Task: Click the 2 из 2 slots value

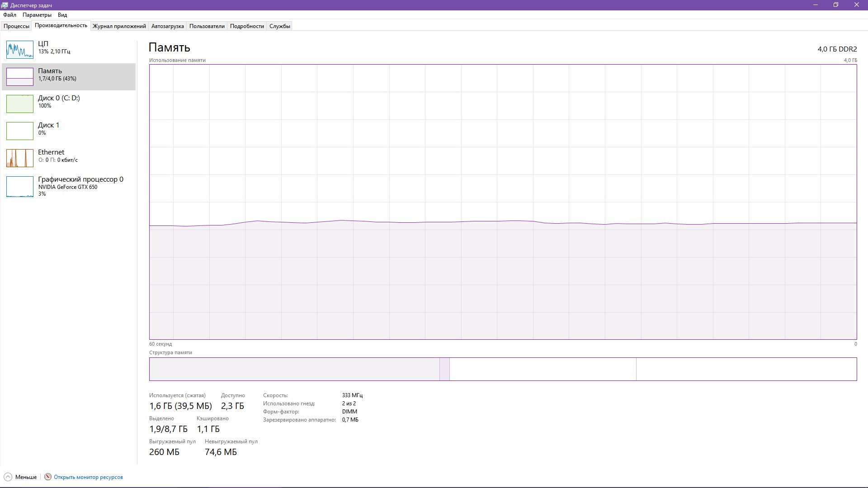Action: tap(349, 404)
